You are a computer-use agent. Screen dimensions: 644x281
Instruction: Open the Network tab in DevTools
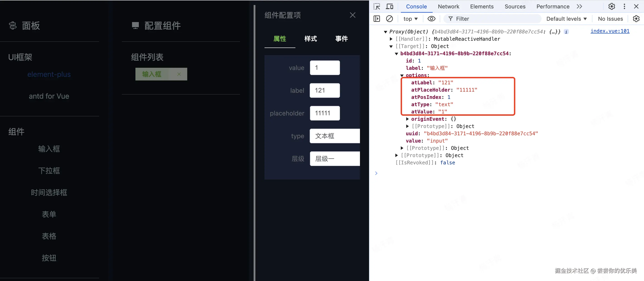448,7
